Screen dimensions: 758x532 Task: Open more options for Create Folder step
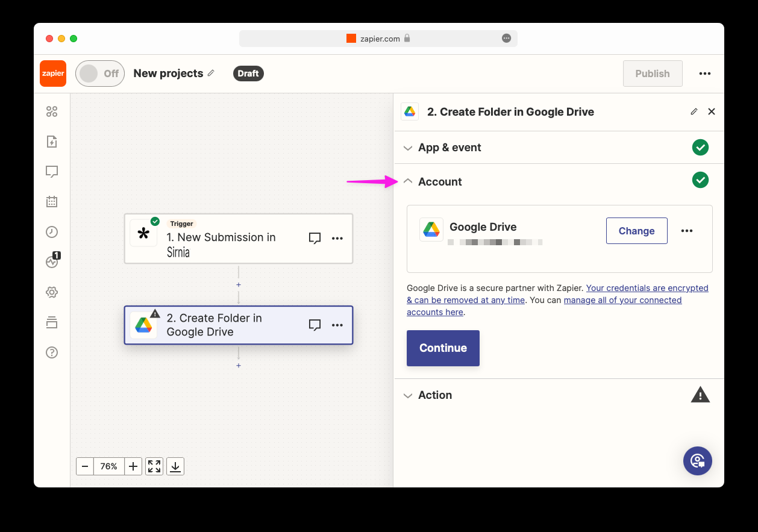(x=337, y=325)
